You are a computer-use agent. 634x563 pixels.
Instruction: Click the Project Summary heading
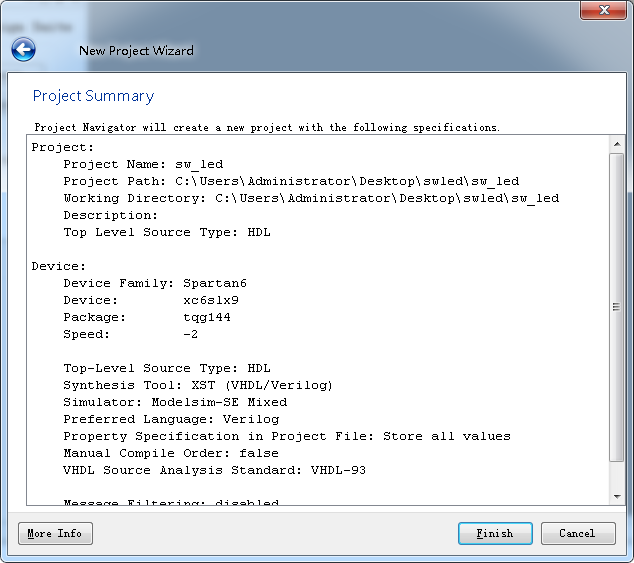tap(93, 96)
